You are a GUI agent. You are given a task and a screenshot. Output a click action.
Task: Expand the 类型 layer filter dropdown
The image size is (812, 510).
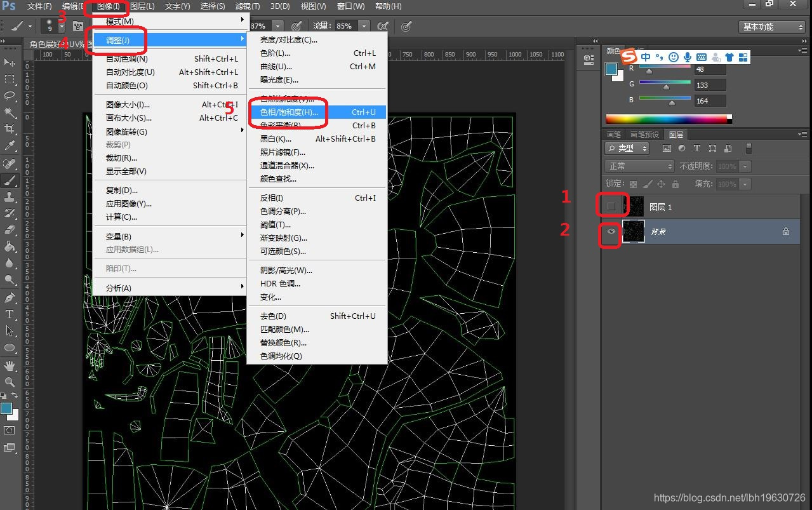click(x=627, y=148)
